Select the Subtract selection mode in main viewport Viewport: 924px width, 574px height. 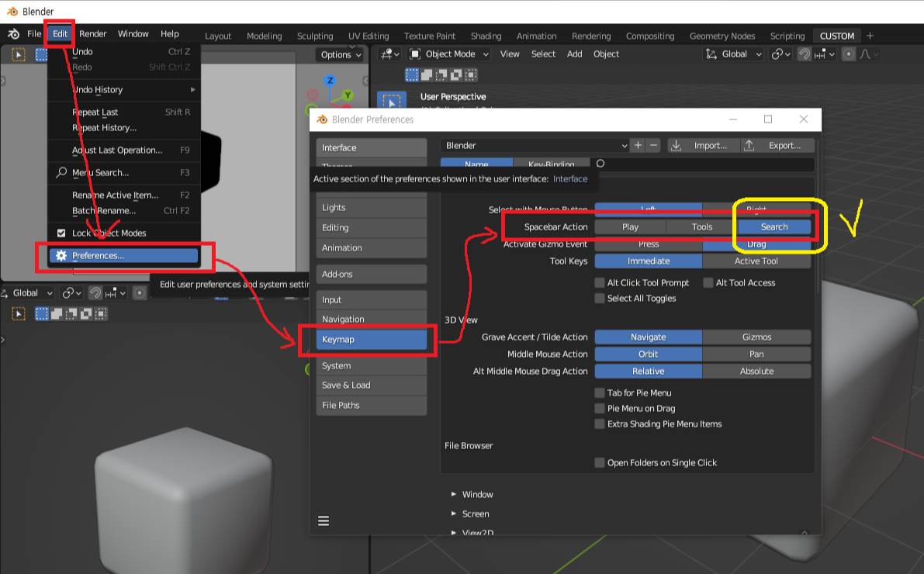pyautogui.click(x=441, y=74)
